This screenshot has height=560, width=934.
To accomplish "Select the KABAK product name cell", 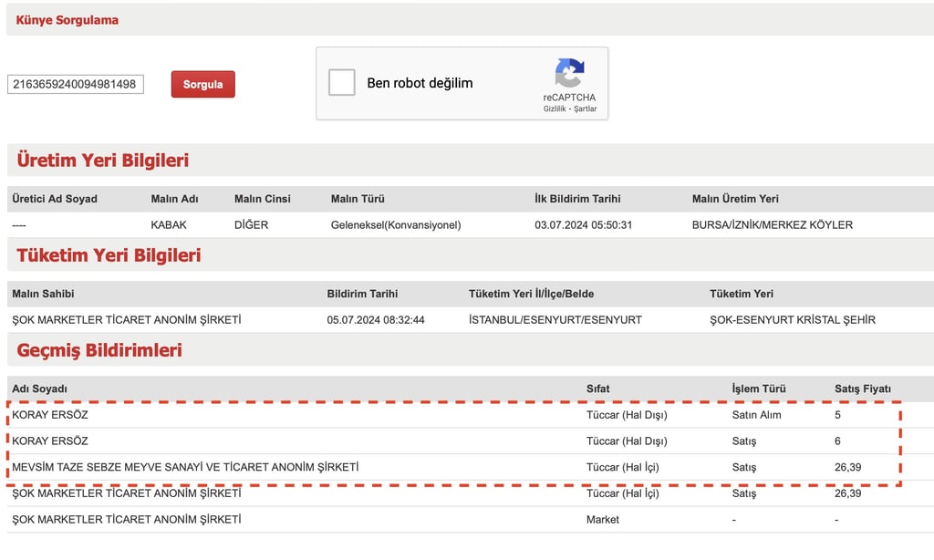I will [169, 225].
